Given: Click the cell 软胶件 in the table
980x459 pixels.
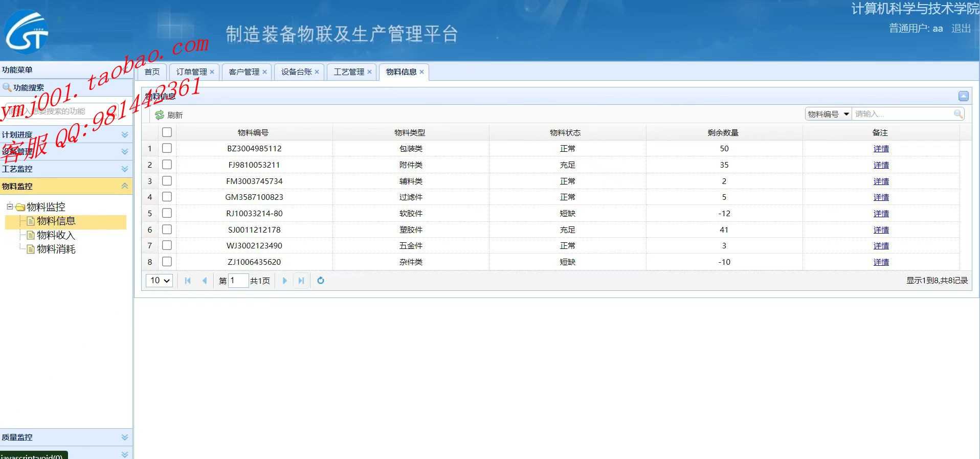Looking at the screenshot, I should point(411,214).
